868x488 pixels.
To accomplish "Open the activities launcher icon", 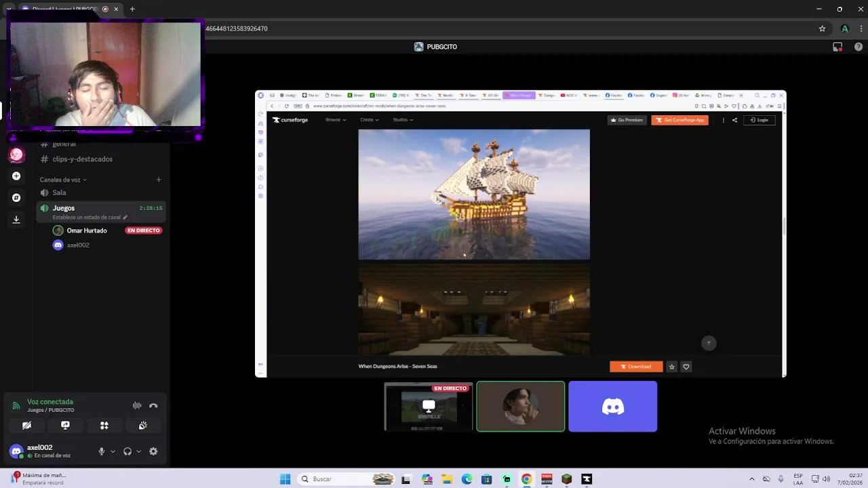I will [104, 426].
